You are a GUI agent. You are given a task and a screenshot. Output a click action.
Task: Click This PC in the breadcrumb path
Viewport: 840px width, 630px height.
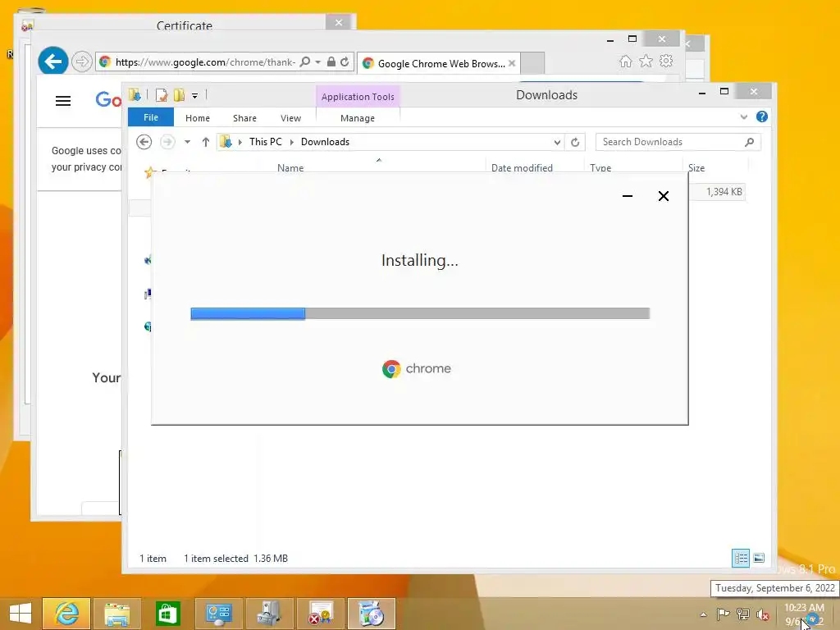(265, 142)
